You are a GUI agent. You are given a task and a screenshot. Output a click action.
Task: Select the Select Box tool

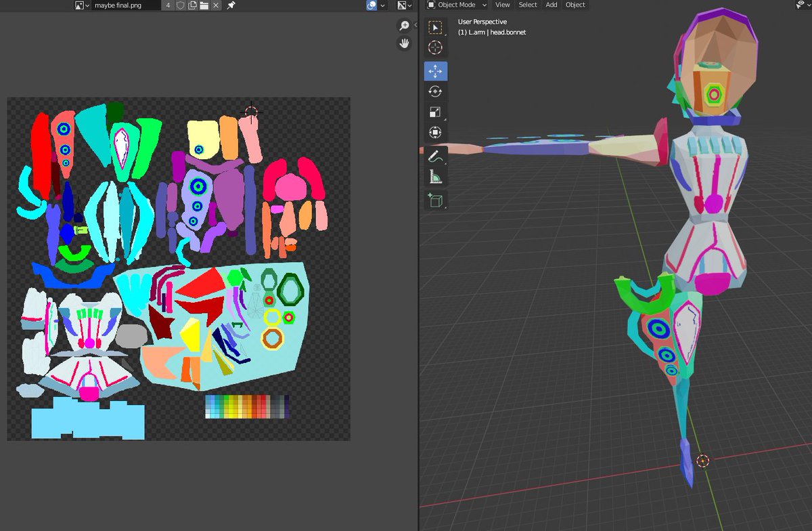[435, 27]
